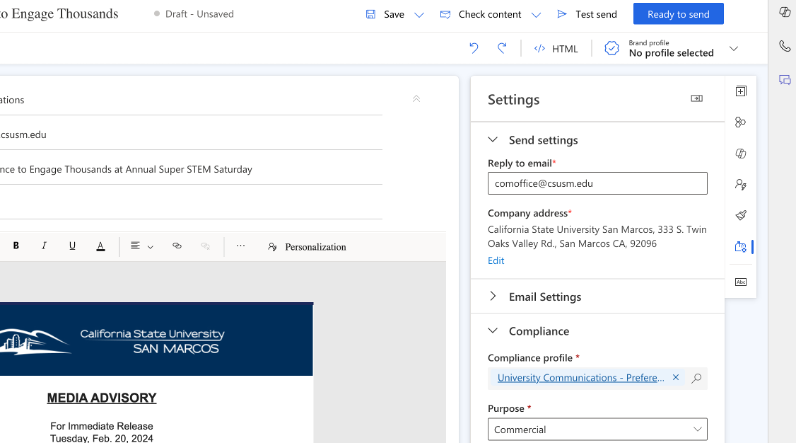796x444 pixels.
Task: Collapse the Send settings section
Action: click(493, 140)
